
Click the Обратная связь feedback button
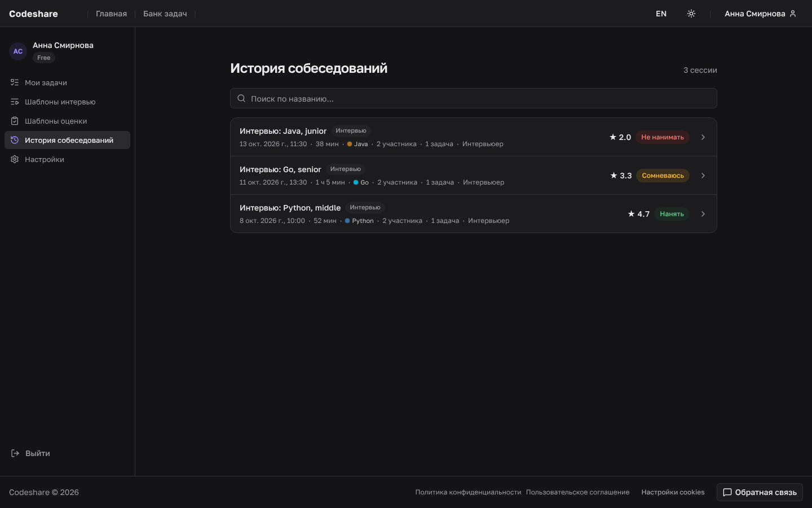point(760,492)
